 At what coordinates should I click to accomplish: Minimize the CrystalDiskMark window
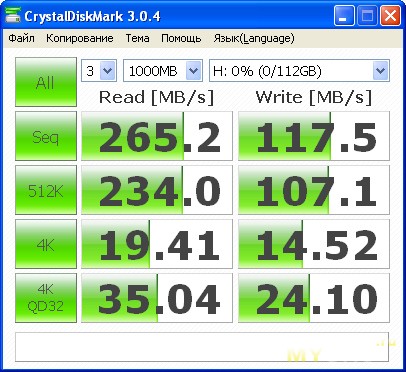coord(344,16)
